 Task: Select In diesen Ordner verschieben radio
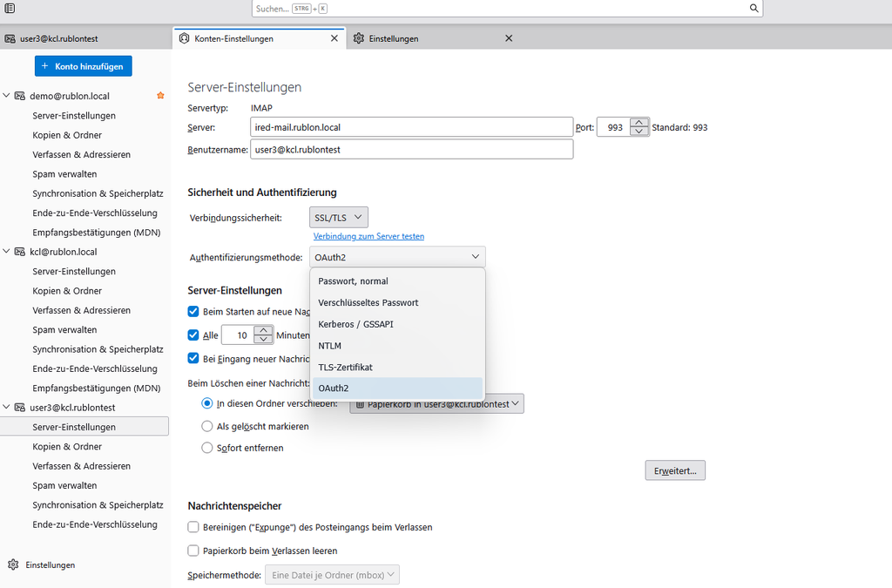point(207,403)
